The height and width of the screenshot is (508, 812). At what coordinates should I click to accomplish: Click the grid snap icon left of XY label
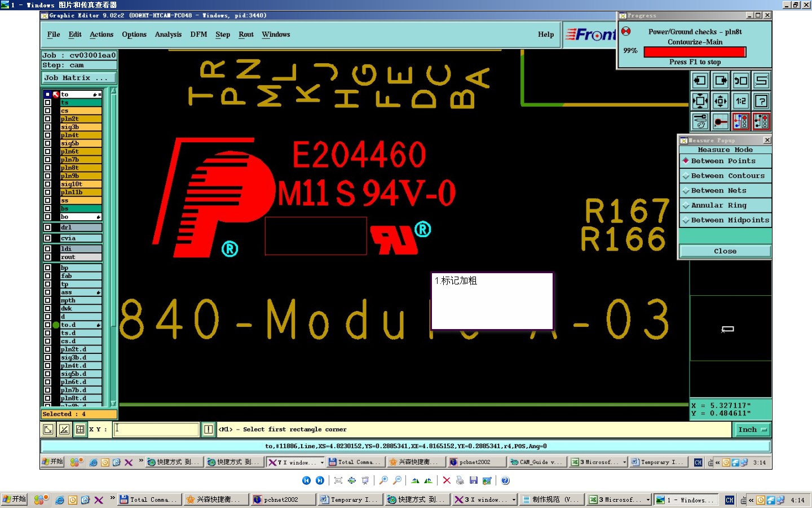tap(80, 430)
